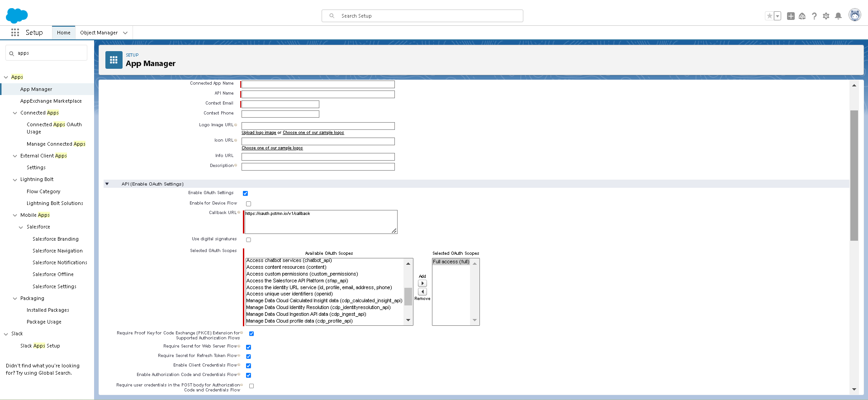This screenshot has height=400, width=868.
Task: Click the global actions plus icon
Action: tap(791, 16)
